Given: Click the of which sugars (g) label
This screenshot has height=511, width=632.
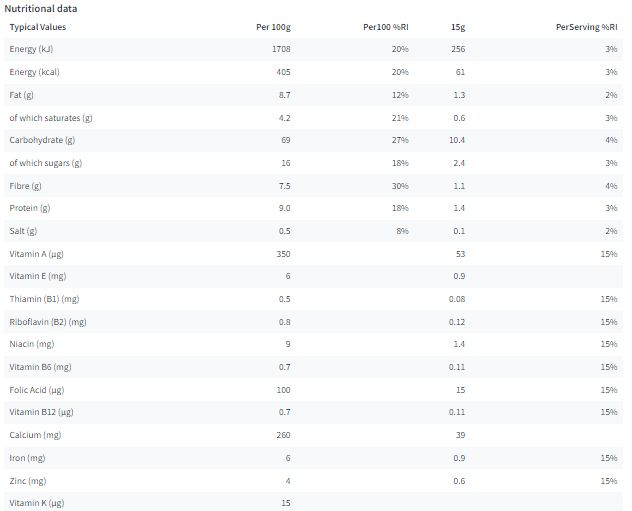Looking at the screenshot, I should [x=46, y=163].
